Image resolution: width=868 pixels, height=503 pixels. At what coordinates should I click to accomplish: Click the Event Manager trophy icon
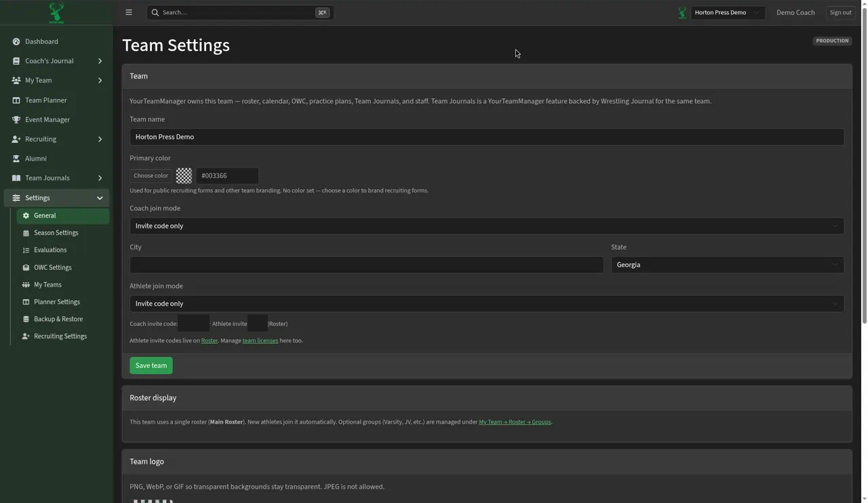[16, 120]
